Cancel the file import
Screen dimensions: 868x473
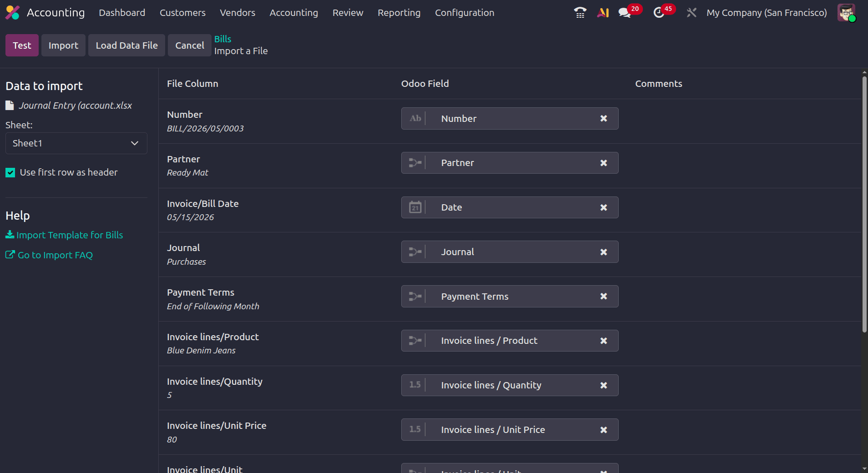coord(190,45)
